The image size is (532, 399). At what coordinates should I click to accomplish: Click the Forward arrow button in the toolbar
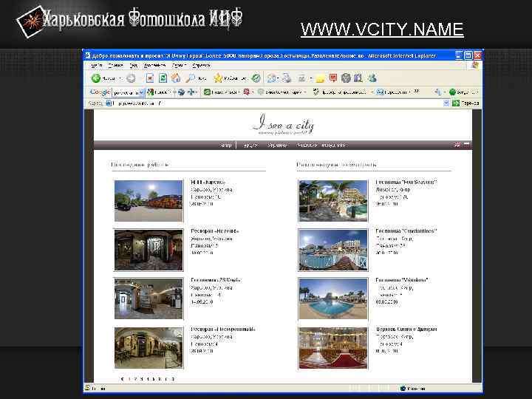coord(131,78)
